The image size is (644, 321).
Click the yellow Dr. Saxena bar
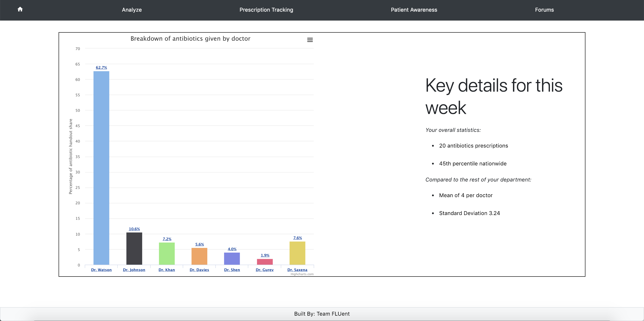pyautogui.click(x=297, y=253)
